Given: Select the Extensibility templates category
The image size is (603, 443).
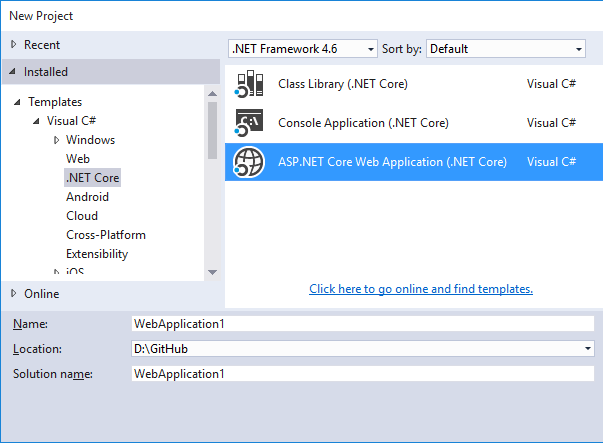Looking at the screenshot, I should 97,254.
